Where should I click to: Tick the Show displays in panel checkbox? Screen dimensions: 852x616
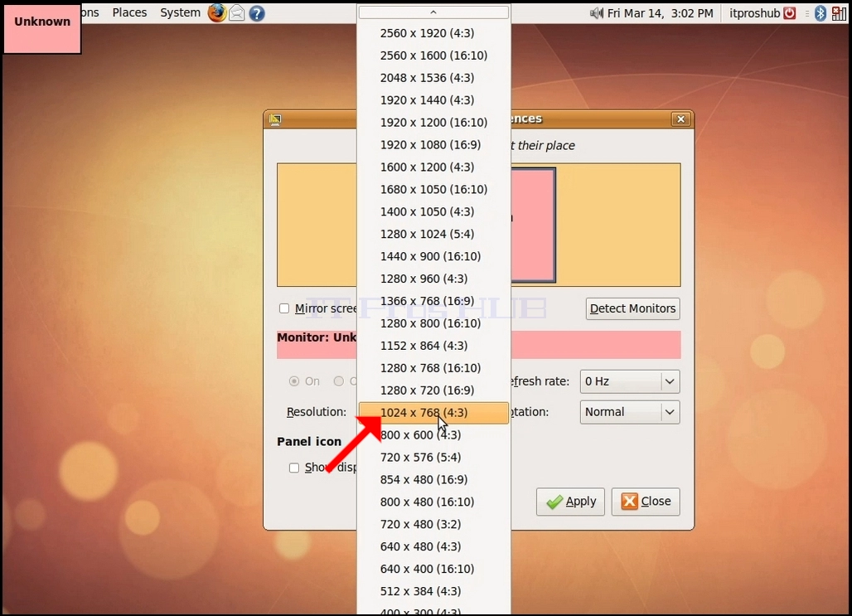294,468
